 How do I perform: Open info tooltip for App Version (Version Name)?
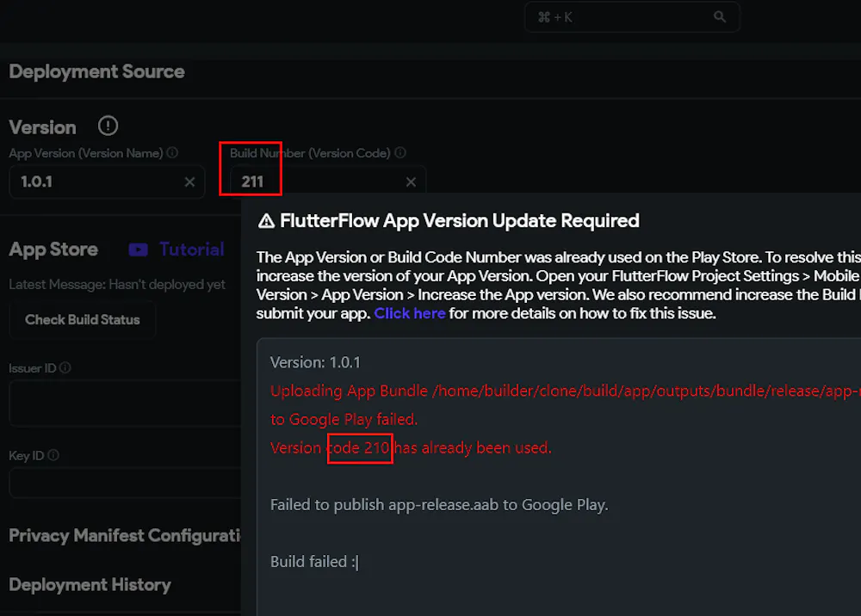click(x=172, y=152)
